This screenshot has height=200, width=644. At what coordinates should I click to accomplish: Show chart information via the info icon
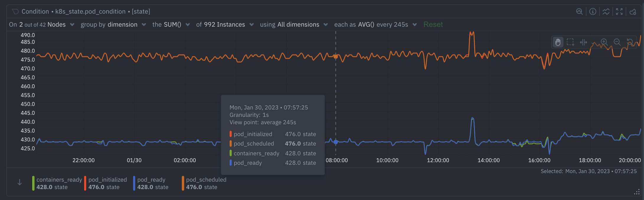(593, 12)
